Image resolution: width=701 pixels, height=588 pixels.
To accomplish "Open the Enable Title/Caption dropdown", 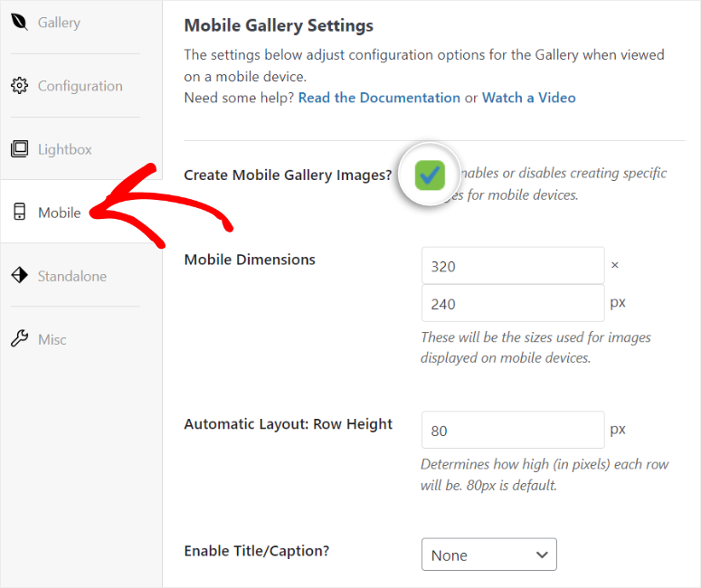I will 489,555.
